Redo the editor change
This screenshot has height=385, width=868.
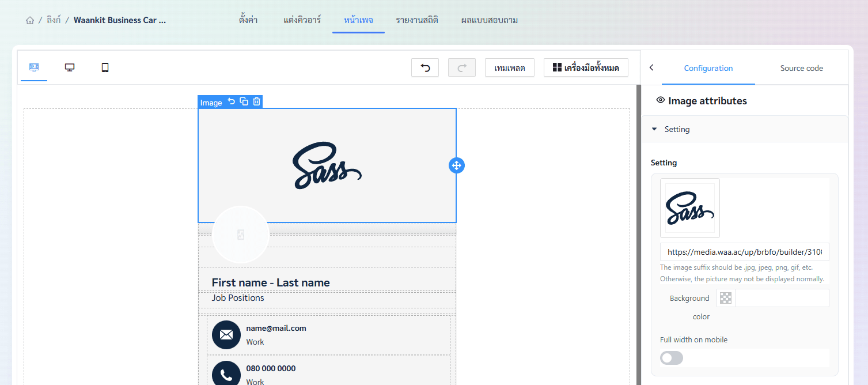tap(462, 67)
